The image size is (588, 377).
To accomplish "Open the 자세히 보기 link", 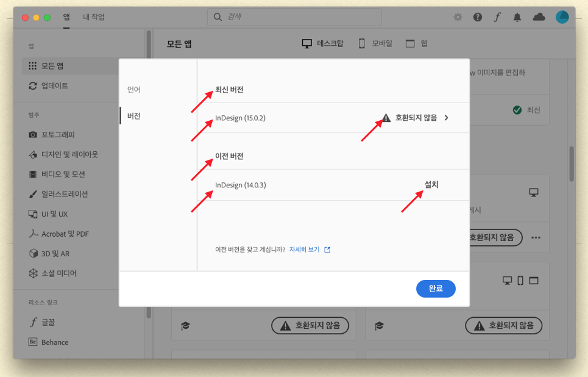I will 304,250.
